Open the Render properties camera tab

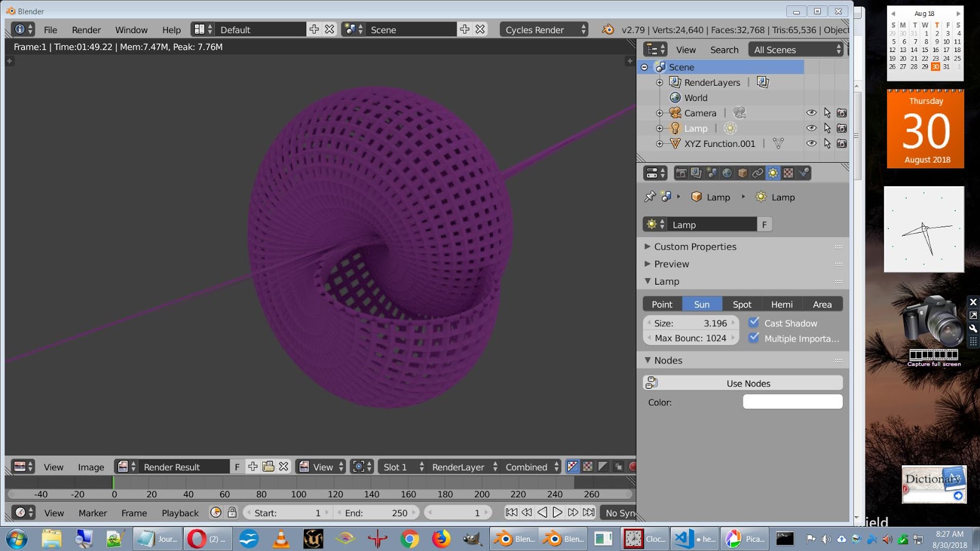680,173
